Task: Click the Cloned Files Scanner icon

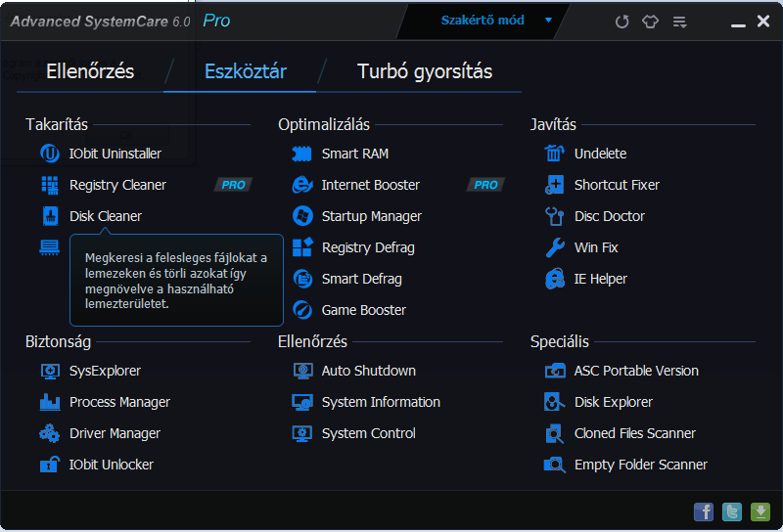Action: (554, 433)
